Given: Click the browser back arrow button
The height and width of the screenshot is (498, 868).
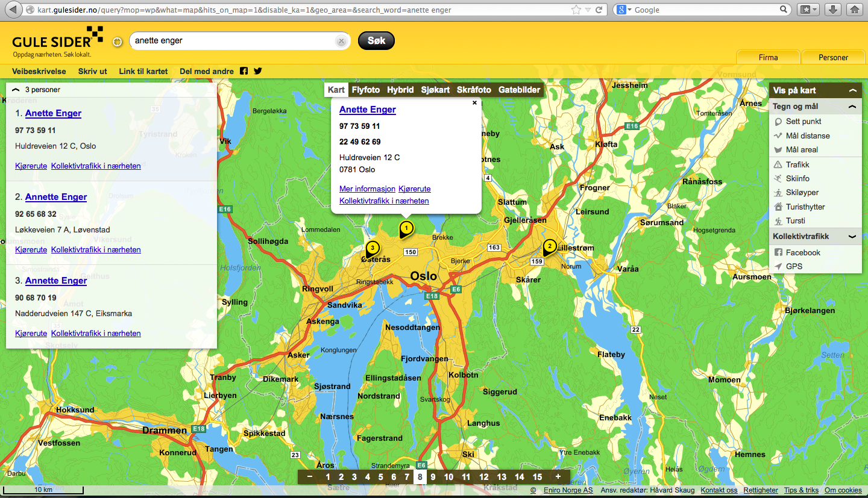Looking at the screenshot, I should (x=13, y=10).
